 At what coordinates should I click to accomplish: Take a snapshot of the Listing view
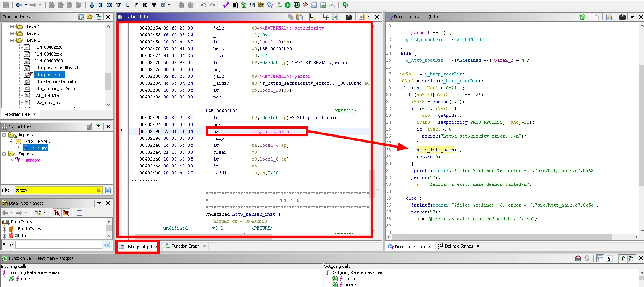[348, 17]
